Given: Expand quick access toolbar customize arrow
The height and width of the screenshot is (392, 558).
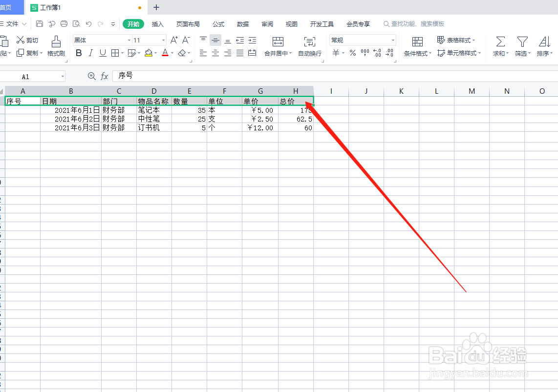Looking at the screenshot, I should pos(113,24).
